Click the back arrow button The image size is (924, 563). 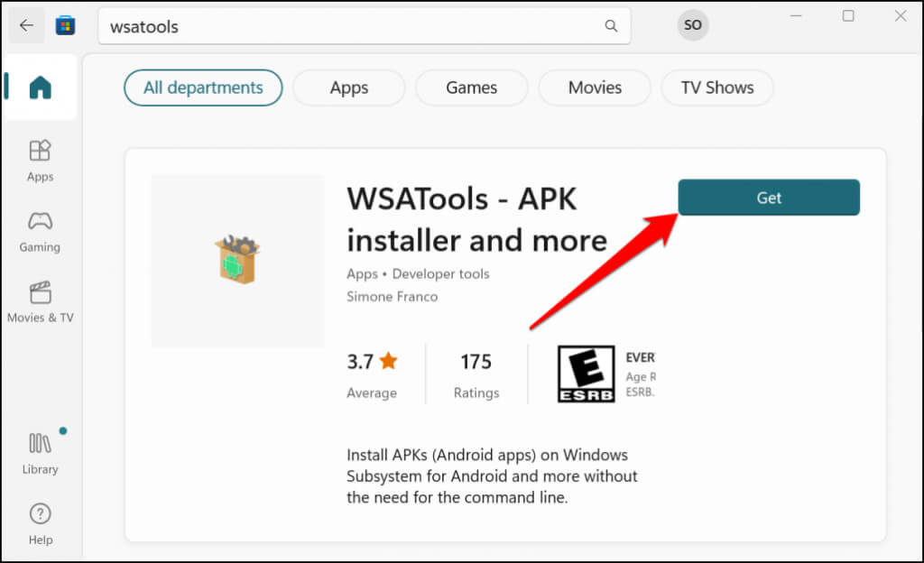pyautogui.click(x=26, y=25)
